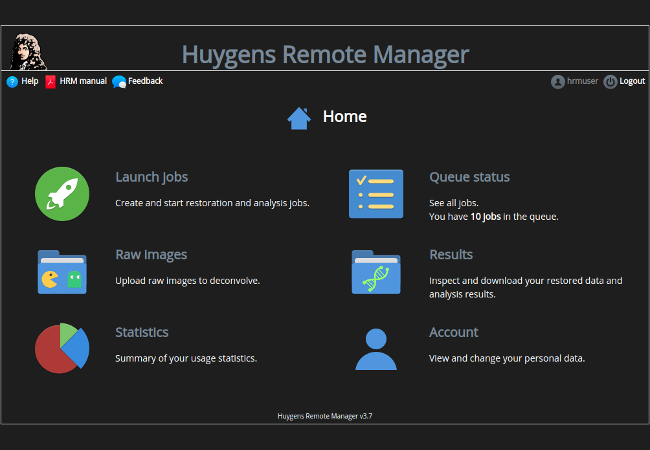The width and height of the screenshot is (650, 450).
Task: Click the green rocket Launch jobs icon
Action: 62,193
